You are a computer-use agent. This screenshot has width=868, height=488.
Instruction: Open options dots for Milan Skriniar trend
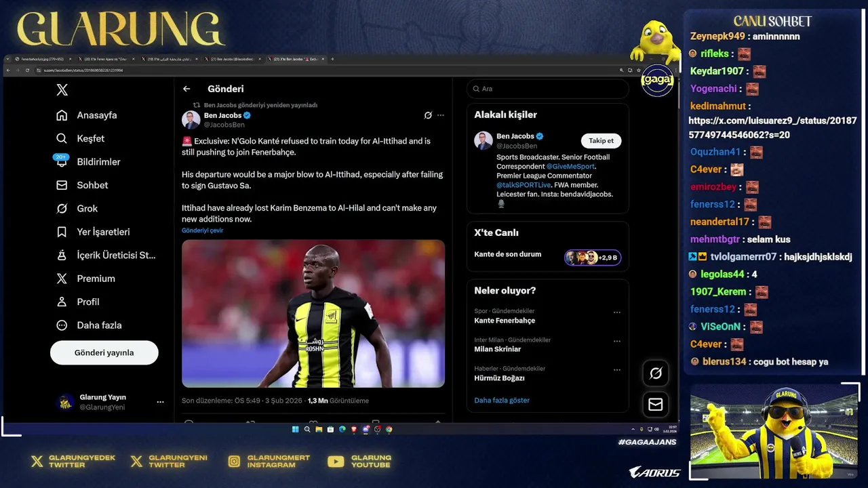617,341
